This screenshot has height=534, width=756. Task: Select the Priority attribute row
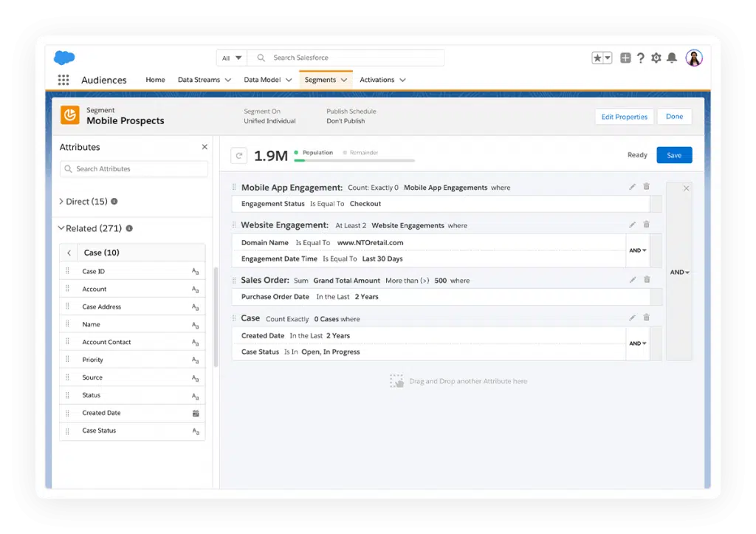(x=132, y=360)
